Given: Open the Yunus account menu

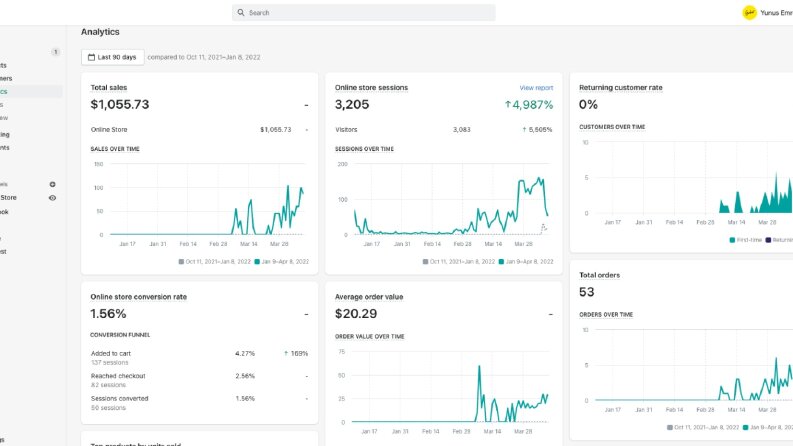Looking at the screenshot, I should [x=776, y=13].
